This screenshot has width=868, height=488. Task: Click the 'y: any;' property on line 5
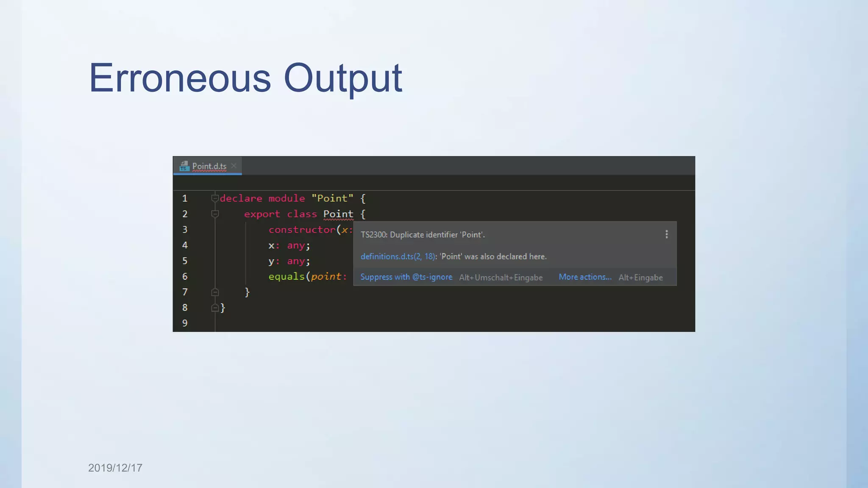(289, 261)
